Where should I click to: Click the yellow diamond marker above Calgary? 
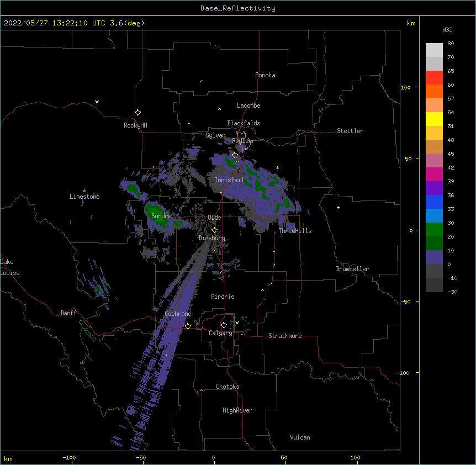[x=224, y=325]
